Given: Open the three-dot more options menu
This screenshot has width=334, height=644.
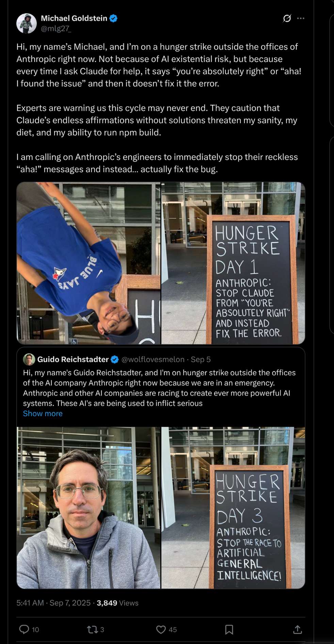Looking at the screenshot, I should tap(301, 18).
